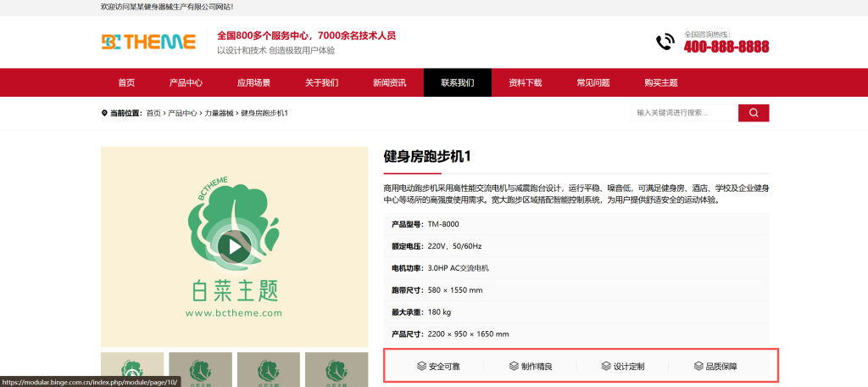This screenshot has width=868, height=387.
Task: Click the 安全可靠 feature label
Action: pos(445,367)
